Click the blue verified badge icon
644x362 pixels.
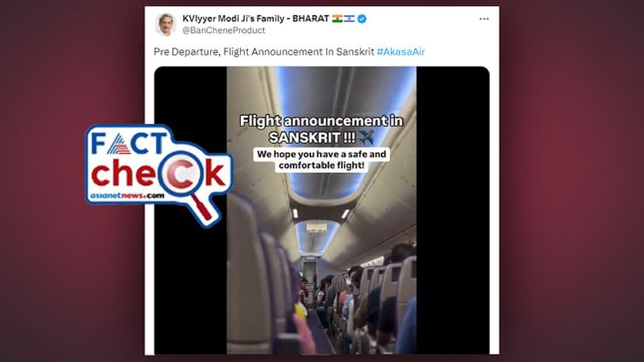click(x=362, y=19)
